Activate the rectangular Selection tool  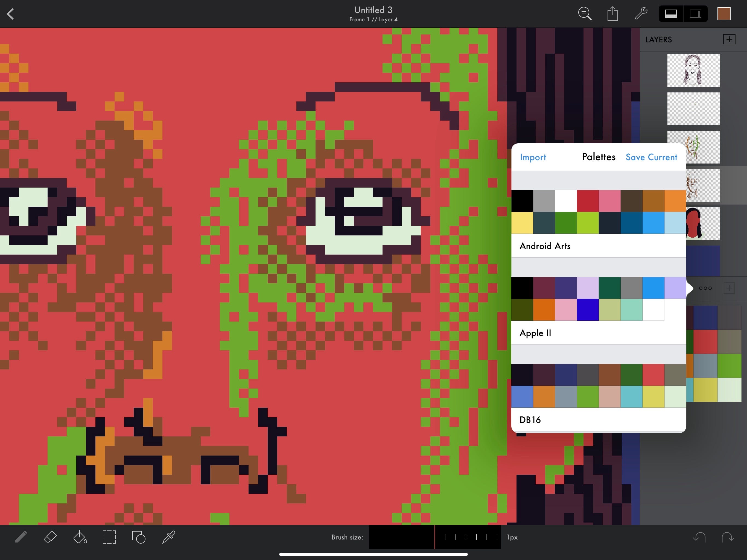109,537
